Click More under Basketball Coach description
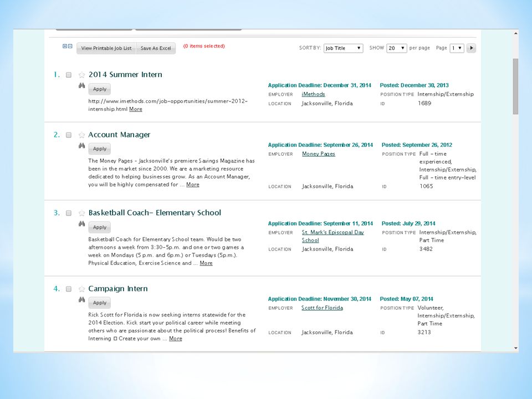The width and height of the screenshot is (532, 399). click(x=206, y=263)
